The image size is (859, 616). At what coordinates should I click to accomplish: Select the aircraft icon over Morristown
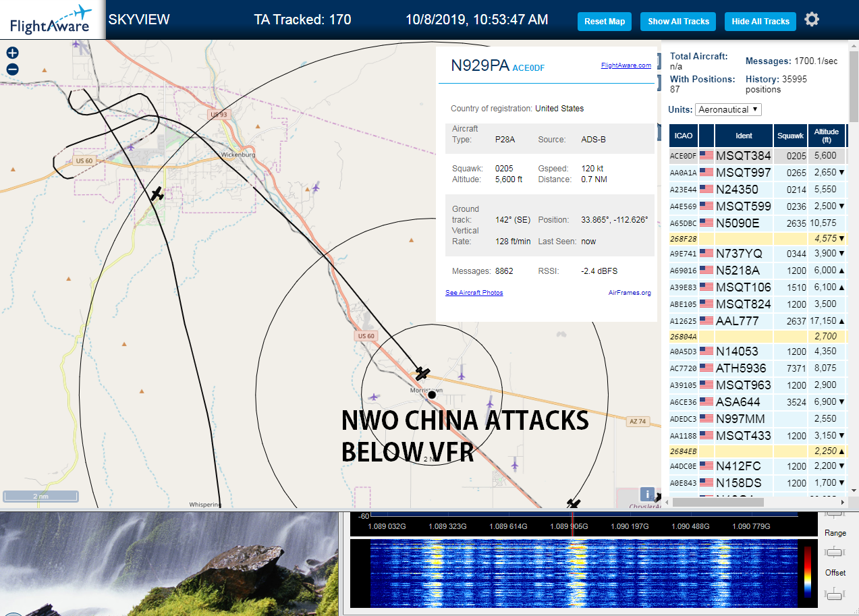pos(422,373)
